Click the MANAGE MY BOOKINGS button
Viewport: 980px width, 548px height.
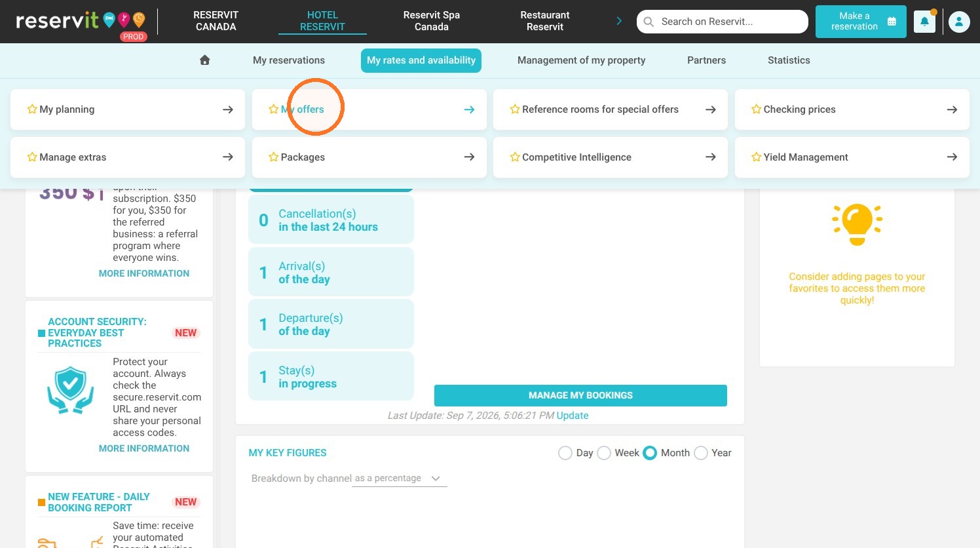click(x=580, y=395)
